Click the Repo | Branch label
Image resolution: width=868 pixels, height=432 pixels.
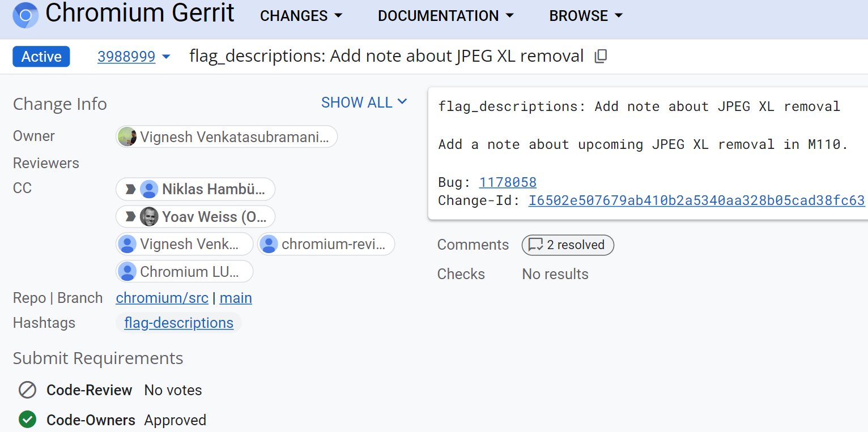(x=58, y=298)
